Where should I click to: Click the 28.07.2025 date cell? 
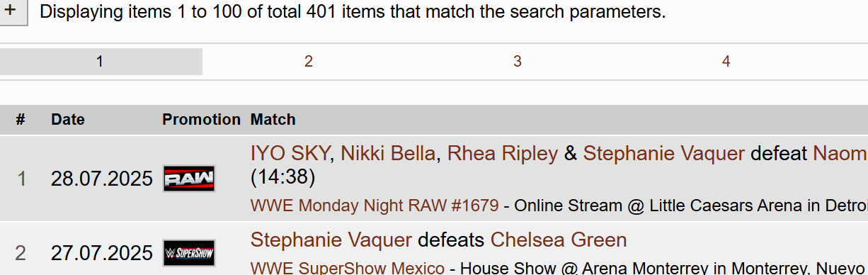tap(102, 179)
